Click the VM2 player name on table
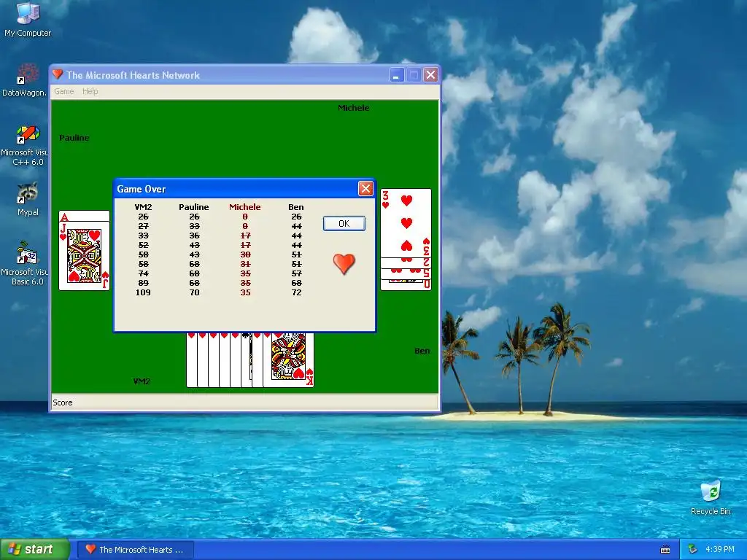The image size is (747, 560). point(142,381)
